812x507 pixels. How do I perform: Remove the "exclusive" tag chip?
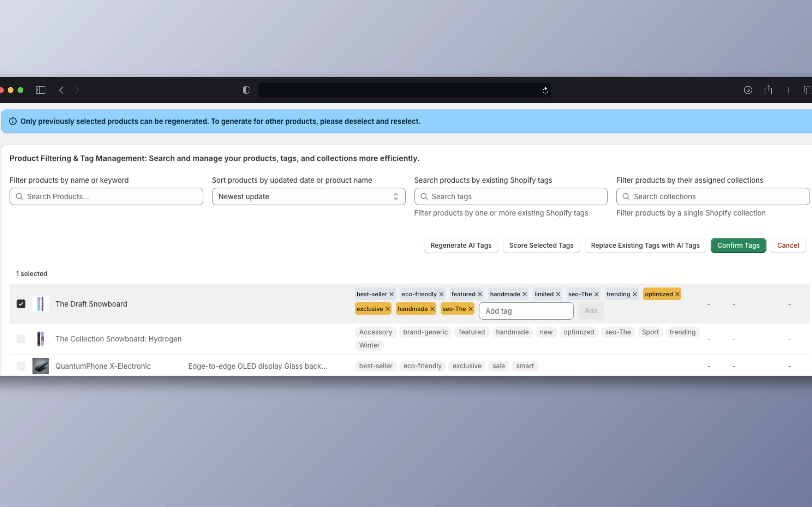(x=387, y=309)
